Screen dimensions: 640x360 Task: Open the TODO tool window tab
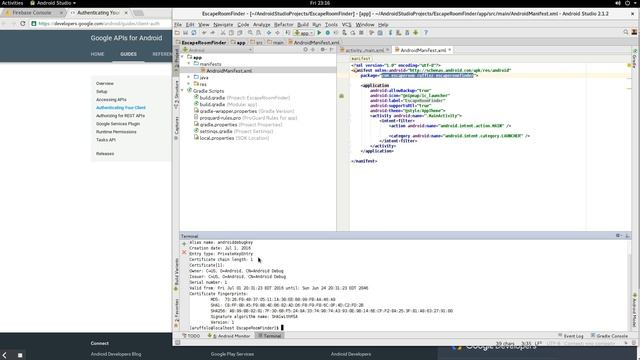191,336
